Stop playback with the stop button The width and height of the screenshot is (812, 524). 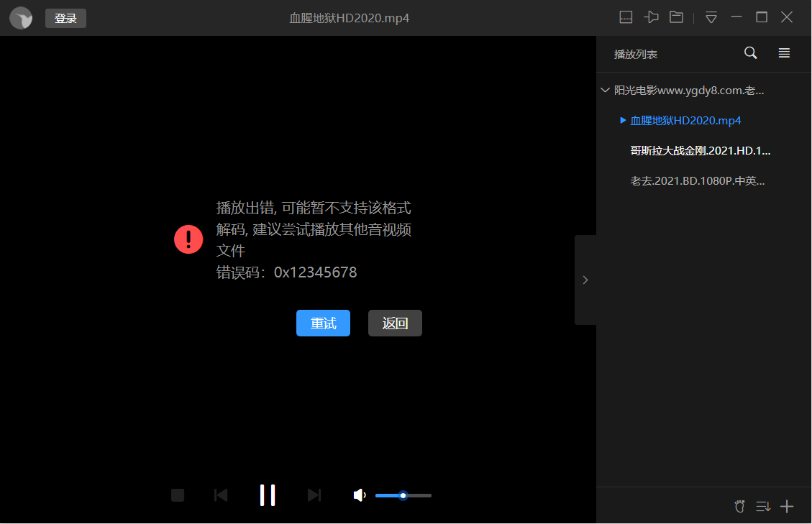[177, 495]
